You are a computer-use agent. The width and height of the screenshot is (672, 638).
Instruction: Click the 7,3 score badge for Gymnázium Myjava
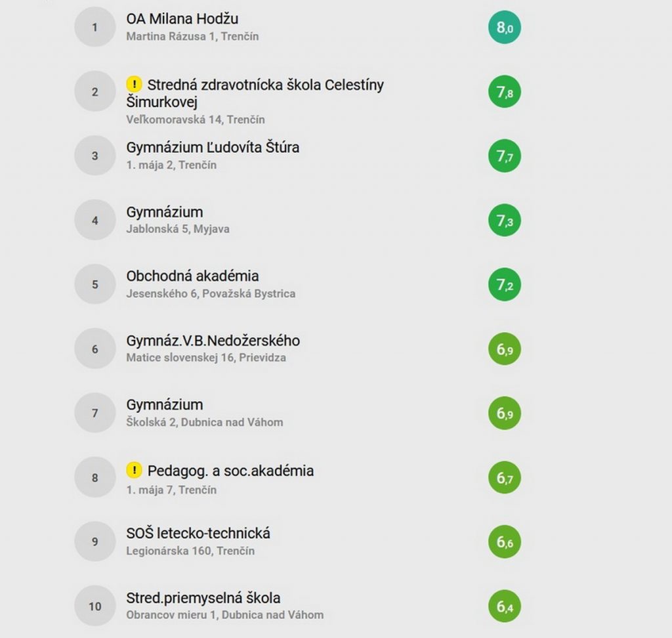505,221
